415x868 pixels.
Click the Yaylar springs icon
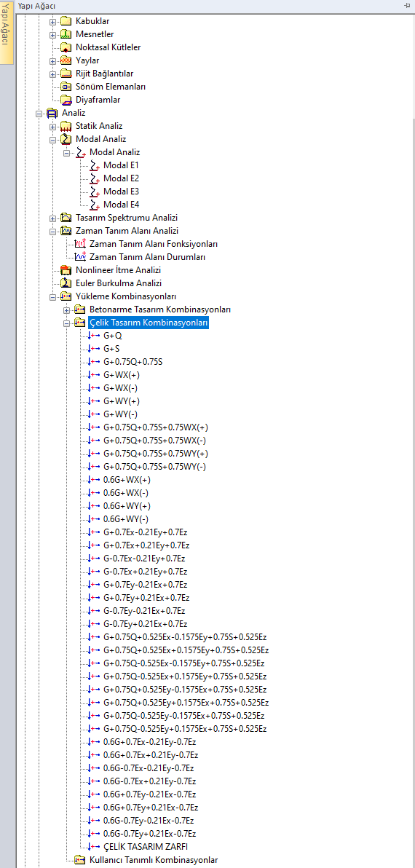(66, 60)
